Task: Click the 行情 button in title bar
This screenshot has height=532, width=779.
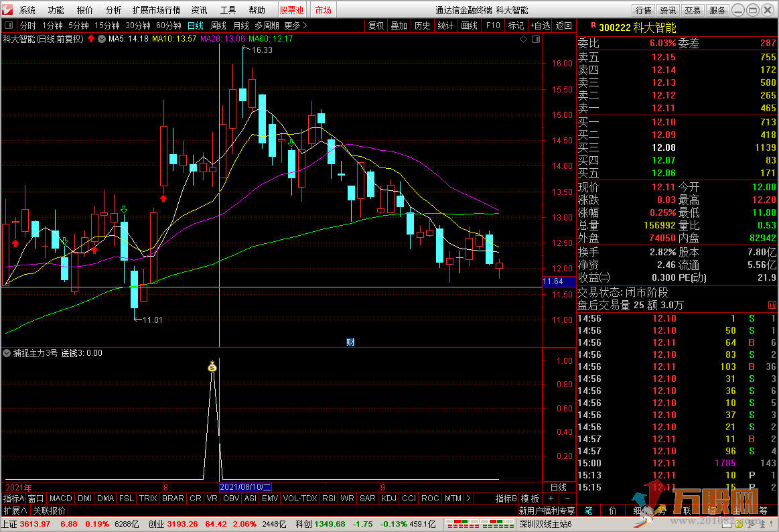Action: pos(644,10)
